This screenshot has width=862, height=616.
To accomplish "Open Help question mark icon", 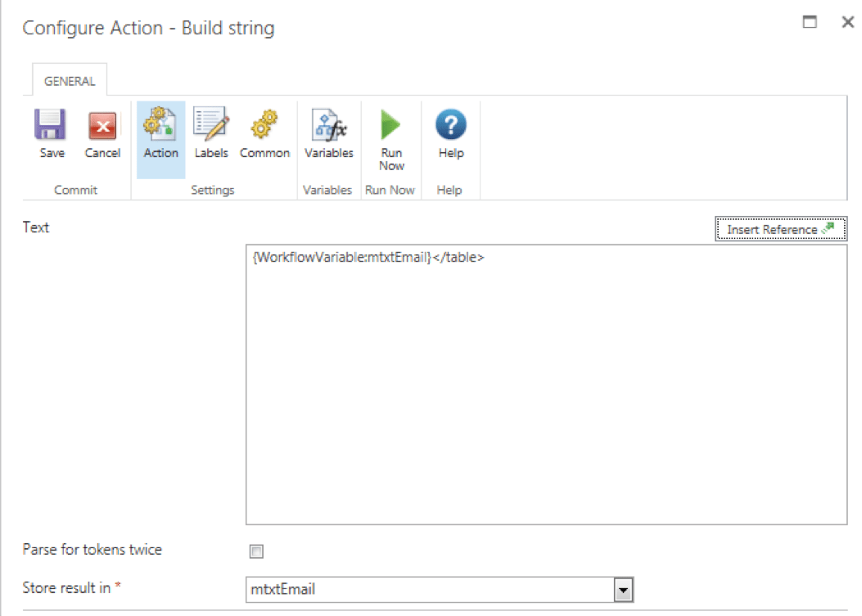I will 451,124.
